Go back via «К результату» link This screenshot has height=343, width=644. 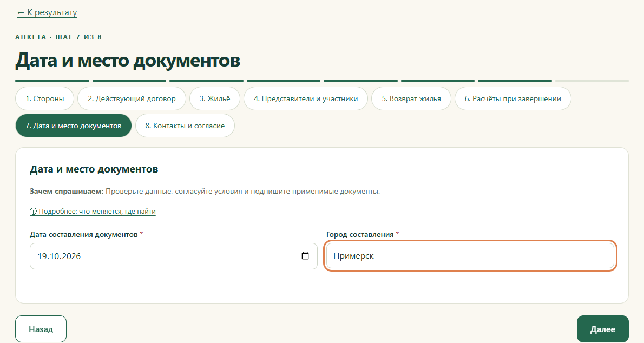pos(47,12)
